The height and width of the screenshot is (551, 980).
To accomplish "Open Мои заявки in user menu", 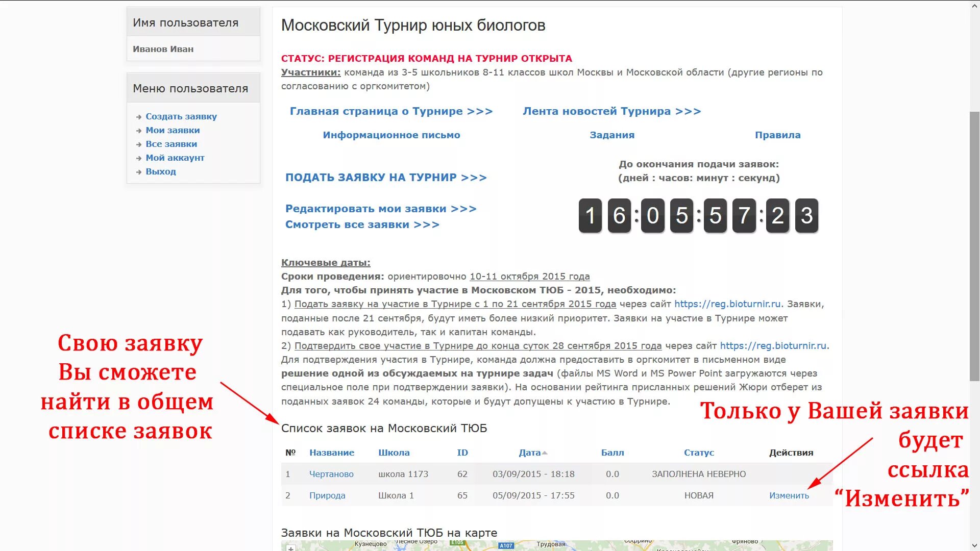I will click(x=173, y=130).
